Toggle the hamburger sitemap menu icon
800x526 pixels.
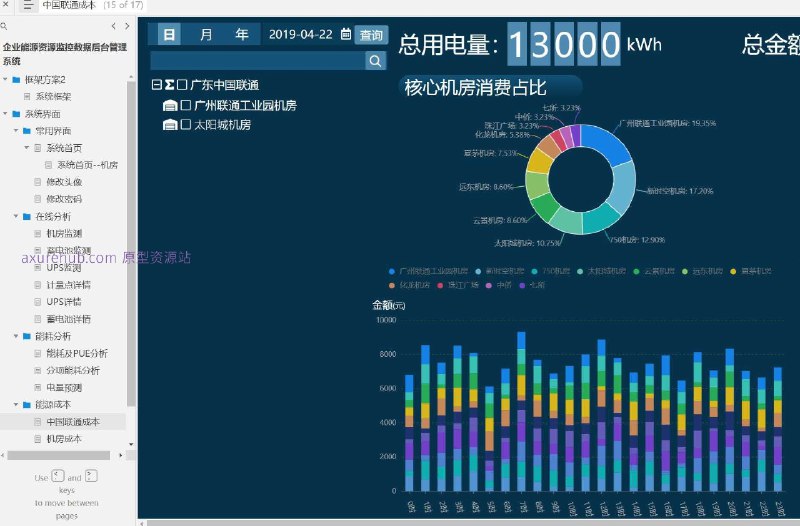[28, 6]
